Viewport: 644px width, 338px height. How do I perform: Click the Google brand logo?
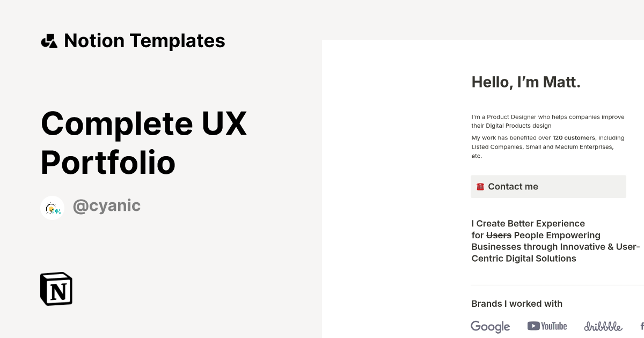tap(490, 327)
